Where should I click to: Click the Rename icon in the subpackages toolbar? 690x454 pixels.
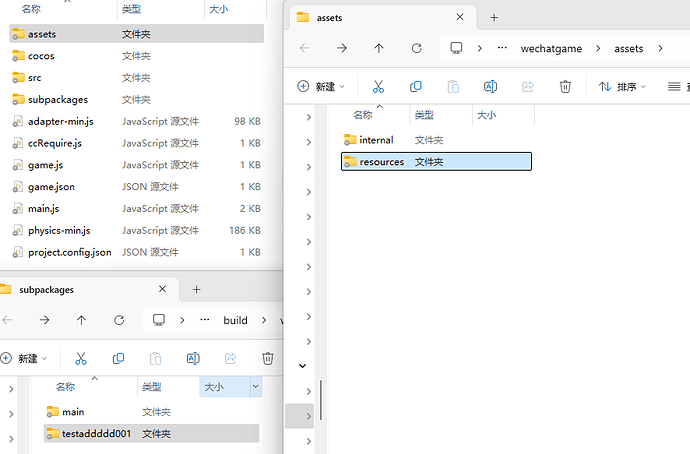tap(193, 359)
